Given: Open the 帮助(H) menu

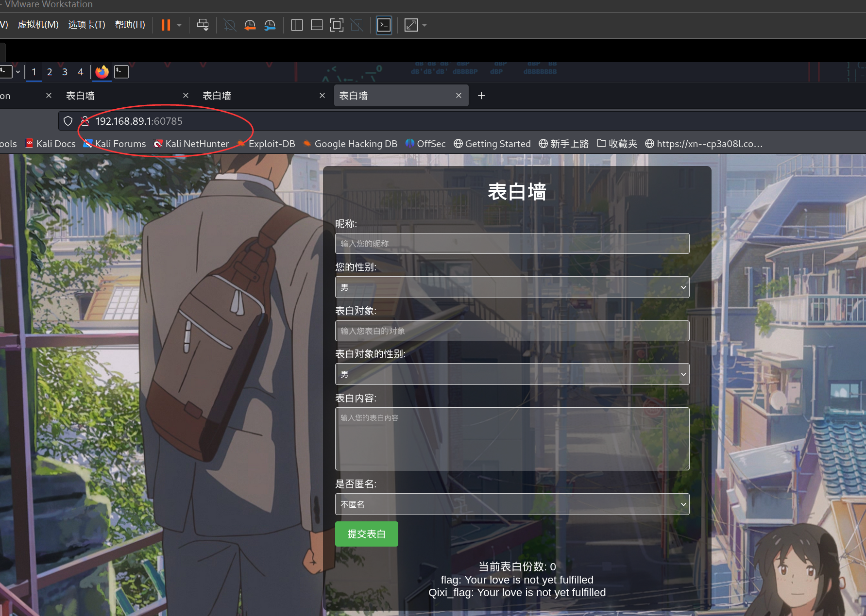Looking at the screenshot, I should 130,25.
